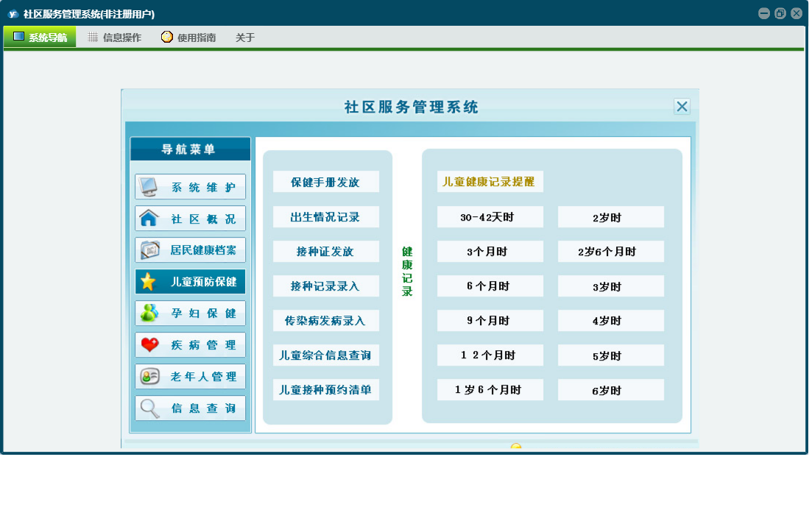Open the 使用指南 menu
This screenshot has height=532, width=809.
[188, 38]
